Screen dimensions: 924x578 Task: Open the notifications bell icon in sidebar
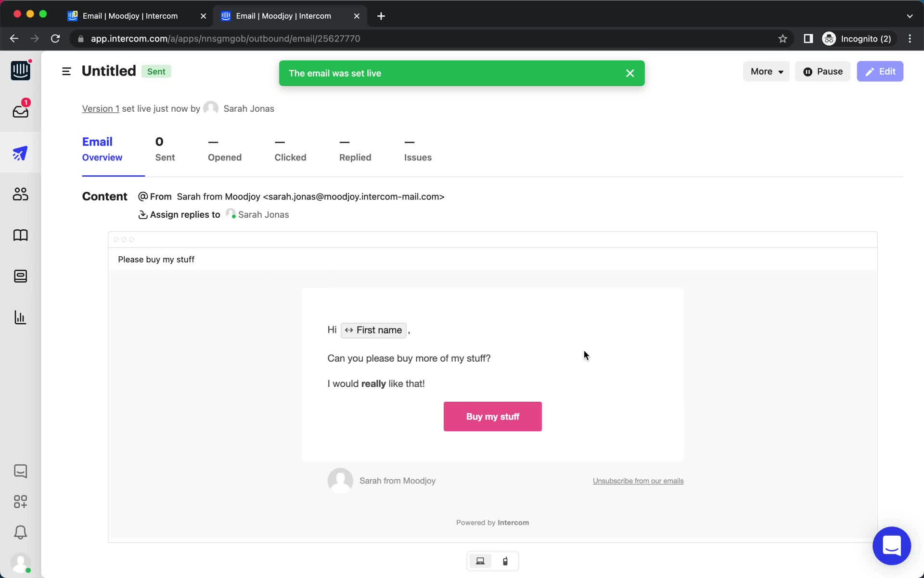tap(19, 533)
